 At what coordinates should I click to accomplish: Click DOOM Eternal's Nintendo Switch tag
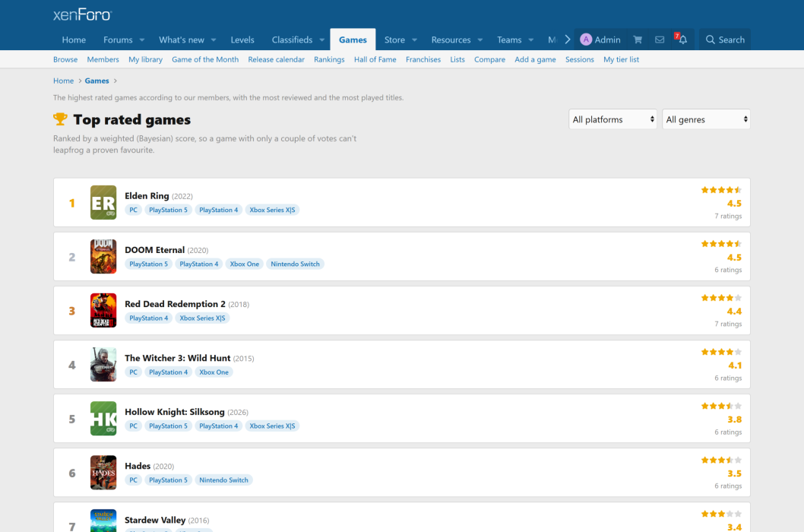[x=295, y=264]
